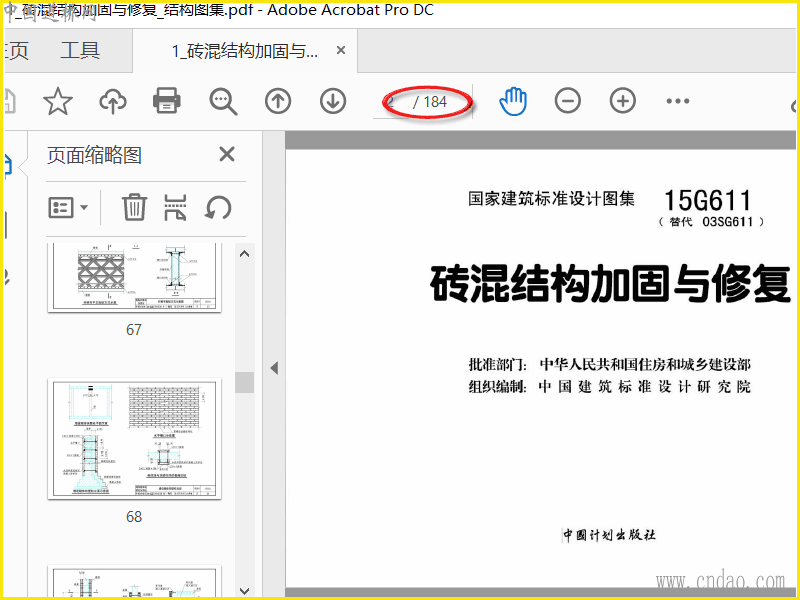Open thumbnail options dropdown menu

tap(68, 208)
